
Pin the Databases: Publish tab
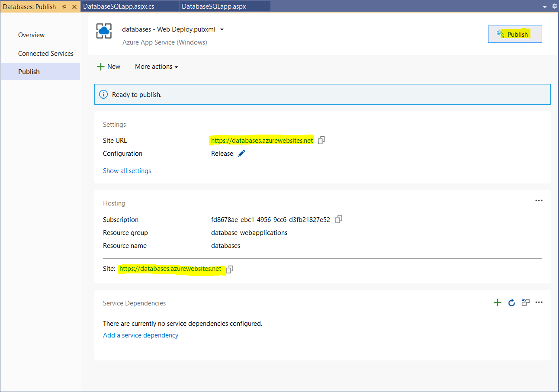(64, 7)
